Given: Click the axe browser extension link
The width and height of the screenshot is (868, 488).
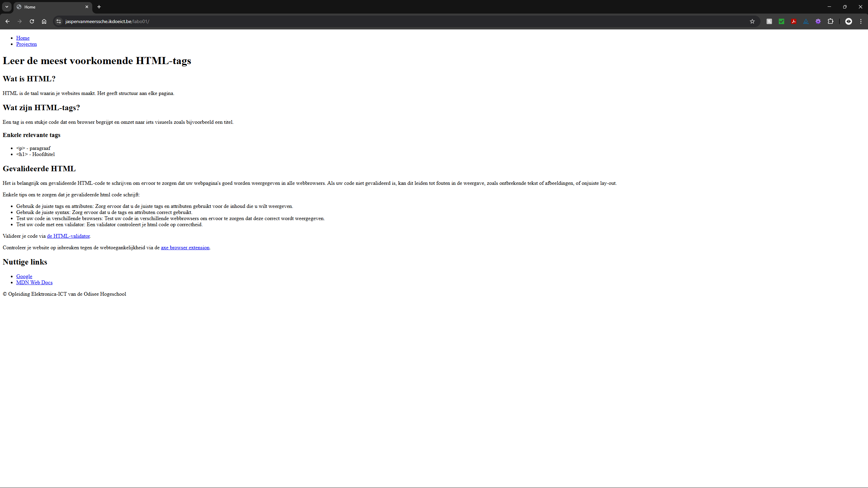Looking at the screenshot, I should (185, 248).
